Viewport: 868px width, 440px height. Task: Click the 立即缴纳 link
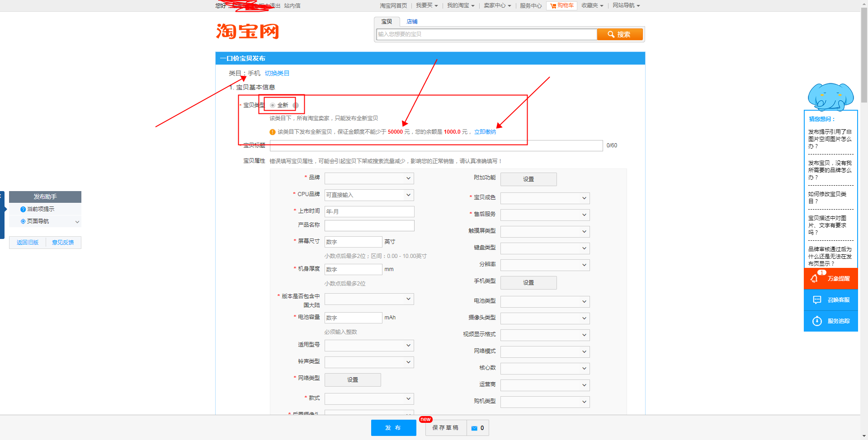coord(485,132)
